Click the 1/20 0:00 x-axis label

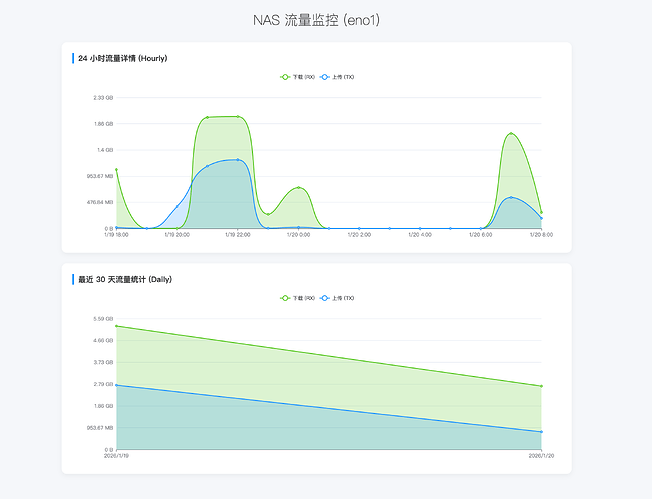[x=299, y=235]
